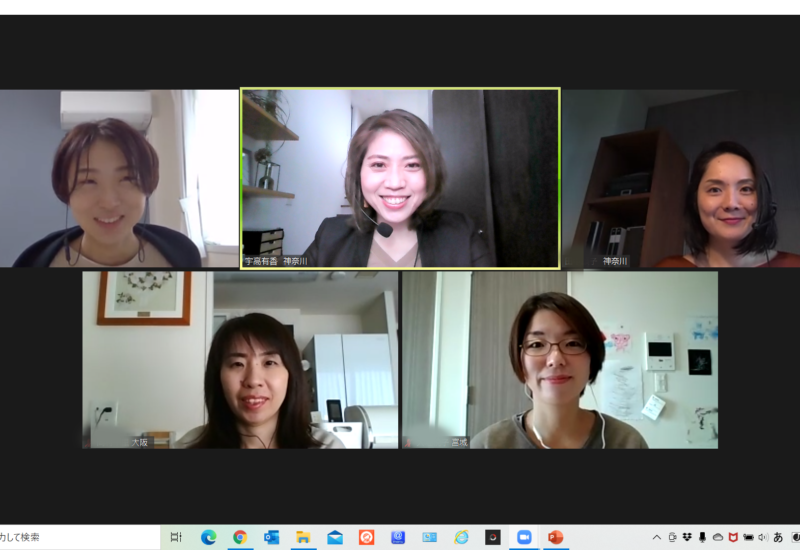Click the microphone icon in system tray
800x550 pixels.
point(702,537)
